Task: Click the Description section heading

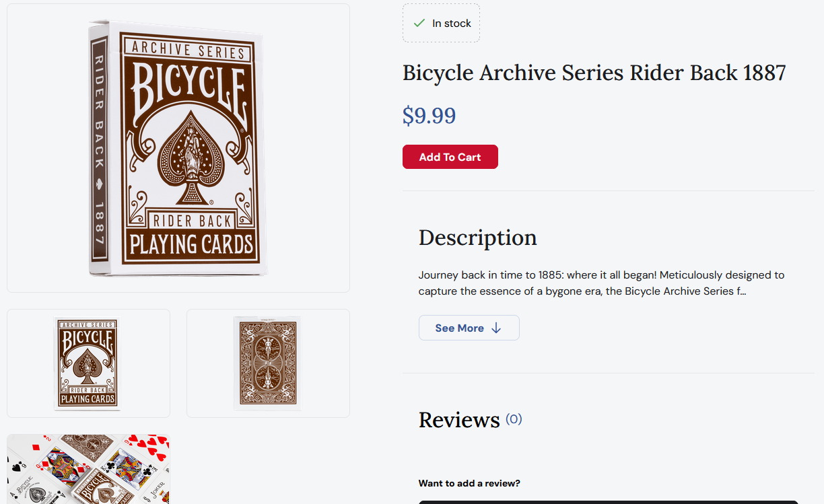Action: point(478,238)
